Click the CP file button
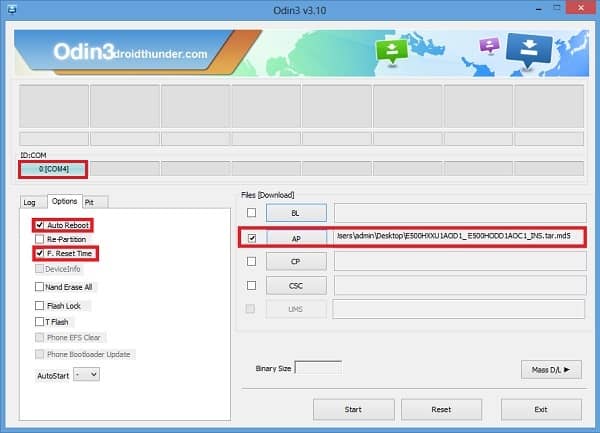Image resolution: width=600 pixels, height=433 pixels. pyautogui.click(x=297, y=262)
